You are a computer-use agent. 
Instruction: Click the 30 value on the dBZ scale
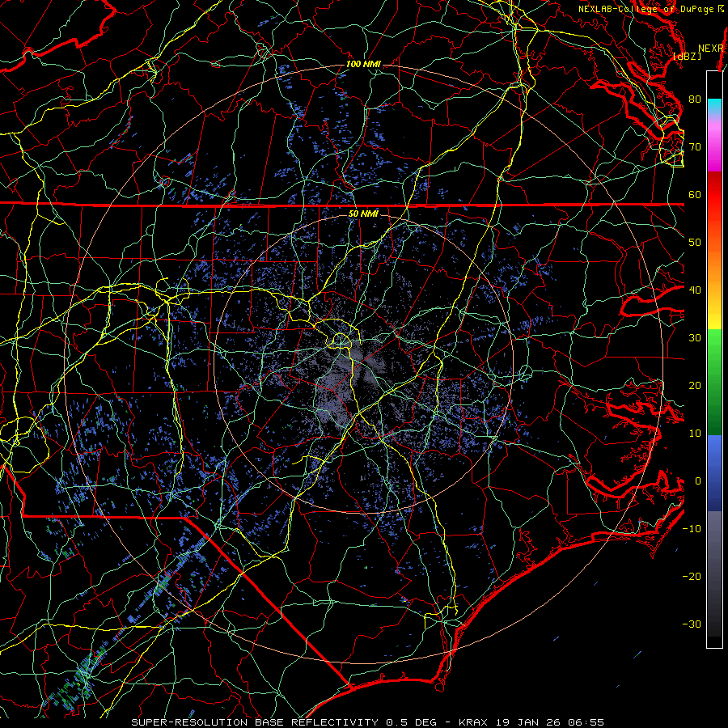pyautogui.click(x=695, y=338)
